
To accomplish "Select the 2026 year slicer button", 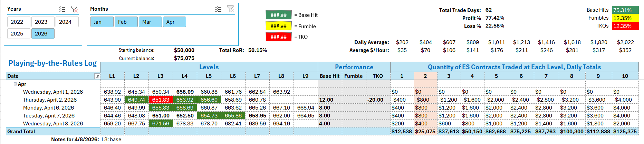I will click(x=43, y=33).
